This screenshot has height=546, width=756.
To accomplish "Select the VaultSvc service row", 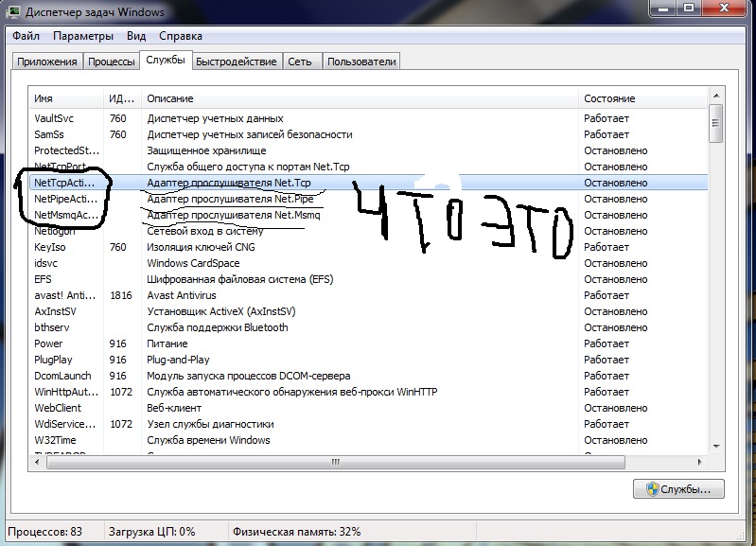I will coord(368,118).
